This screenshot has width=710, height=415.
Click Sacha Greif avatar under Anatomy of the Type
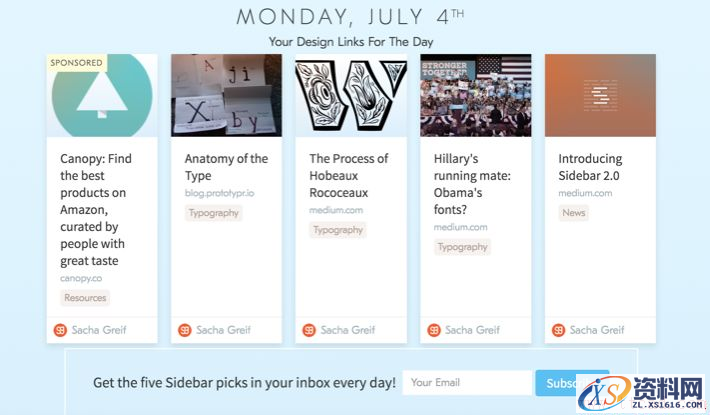pyautogui.click(x=184, y=330)
